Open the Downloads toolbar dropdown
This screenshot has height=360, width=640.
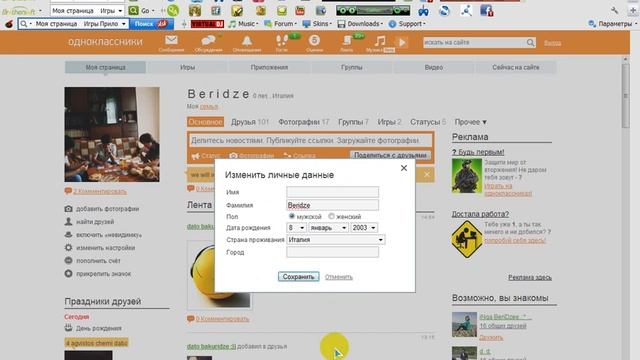360,24
